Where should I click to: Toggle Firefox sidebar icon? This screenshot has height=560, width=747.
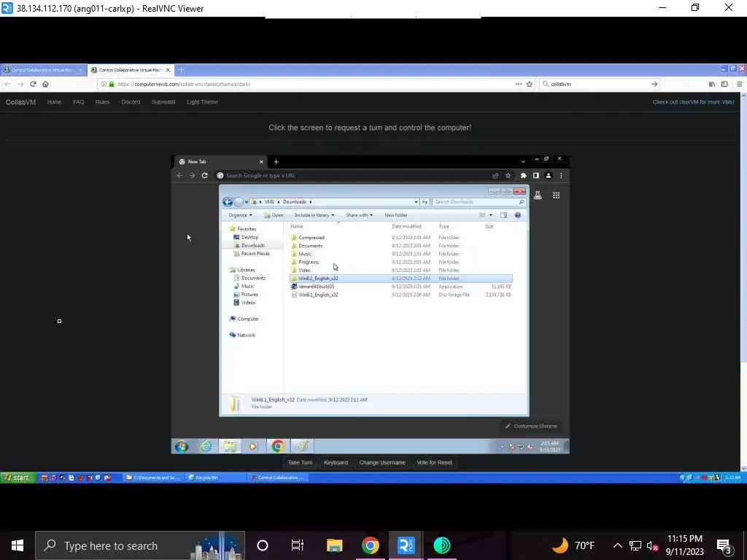tap(724, 85)
